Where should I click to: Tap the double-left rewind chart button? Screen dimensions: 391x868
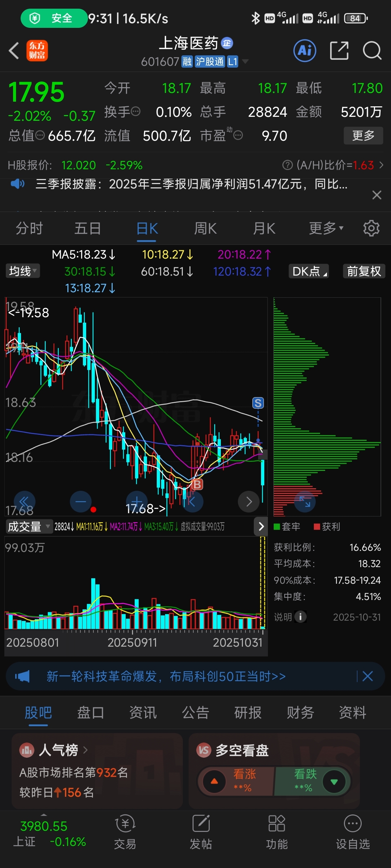[24, 502]
